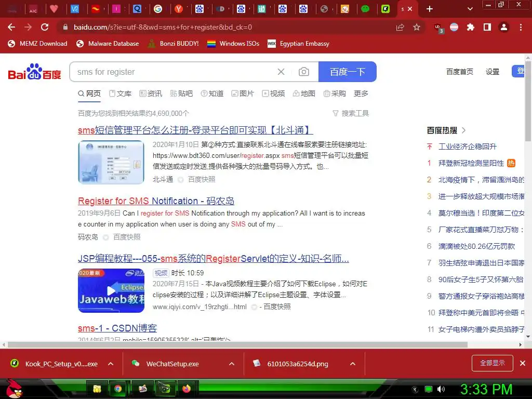Open a new browser tab

click(x=430, y=9)
